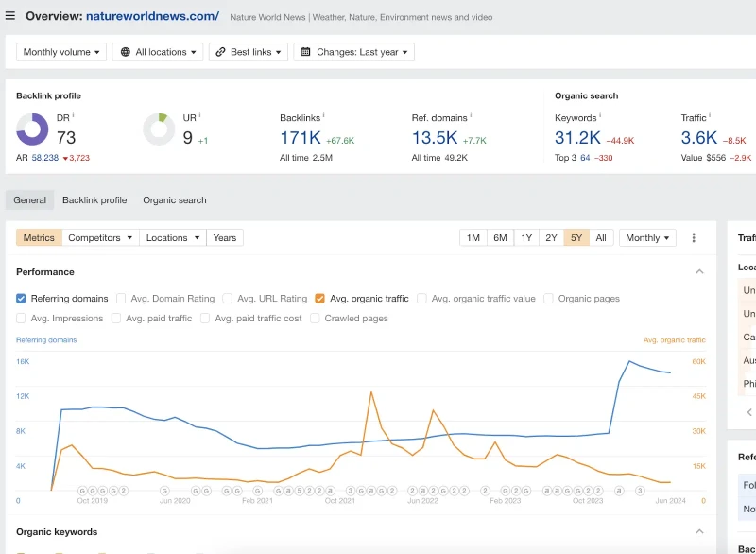Collapse the Performance section
Viewport: 756px width, 554px height.
[x=699, y=272]
